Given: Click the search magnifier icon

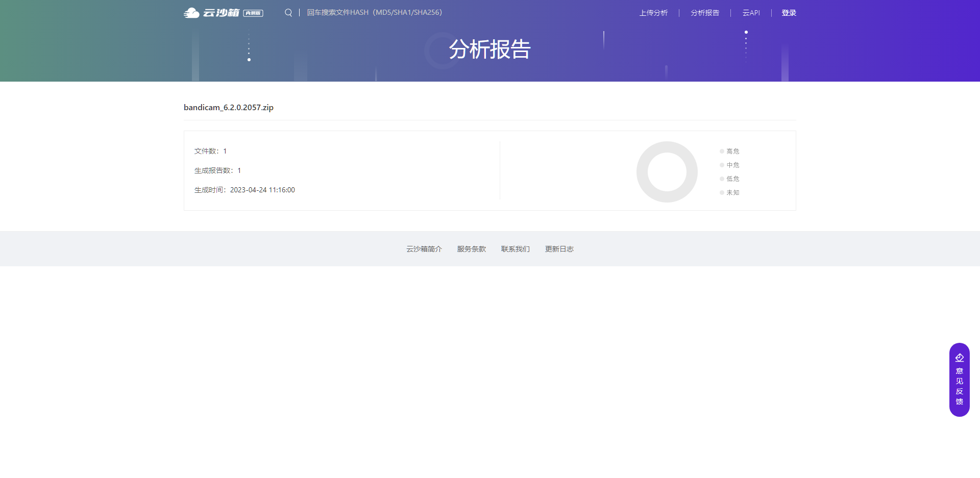Looking at the screenshot, I should click(288, 13).
